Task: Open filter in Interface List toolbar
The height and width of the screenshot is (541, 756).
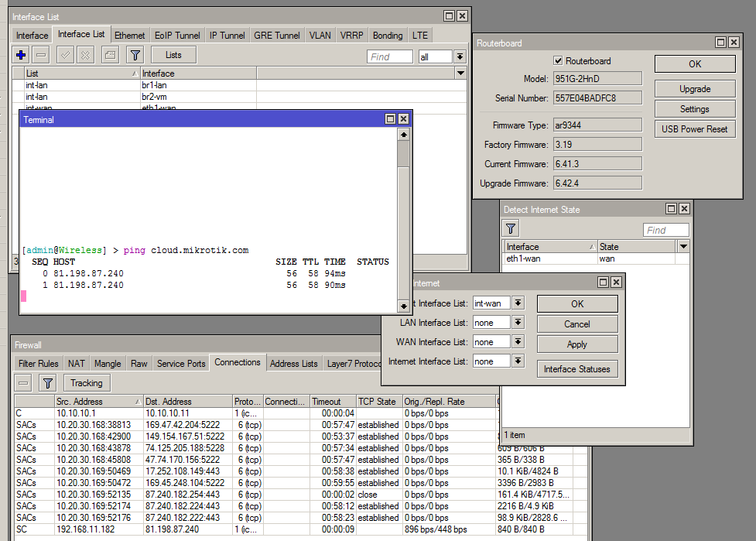Action: 135,55
